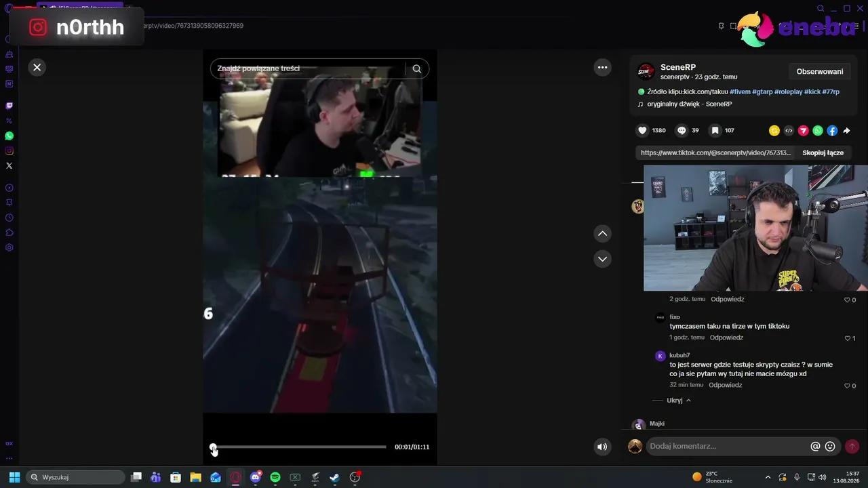The height and width of the screenshot is (488, 868).
Task: Open File Explorer from the taskbar
Action: click(x=195, y=477)
